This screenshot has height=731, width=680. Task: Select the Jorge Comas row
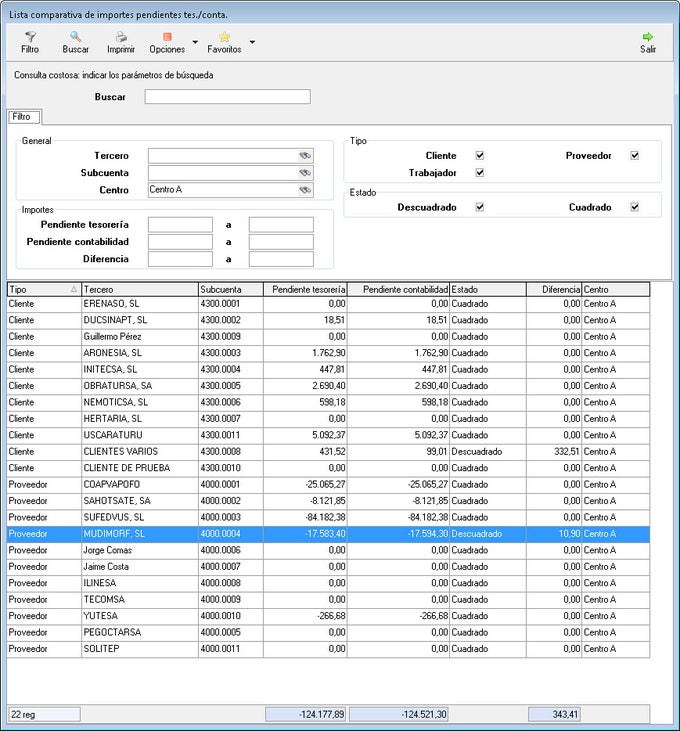(x=328, y=550)
